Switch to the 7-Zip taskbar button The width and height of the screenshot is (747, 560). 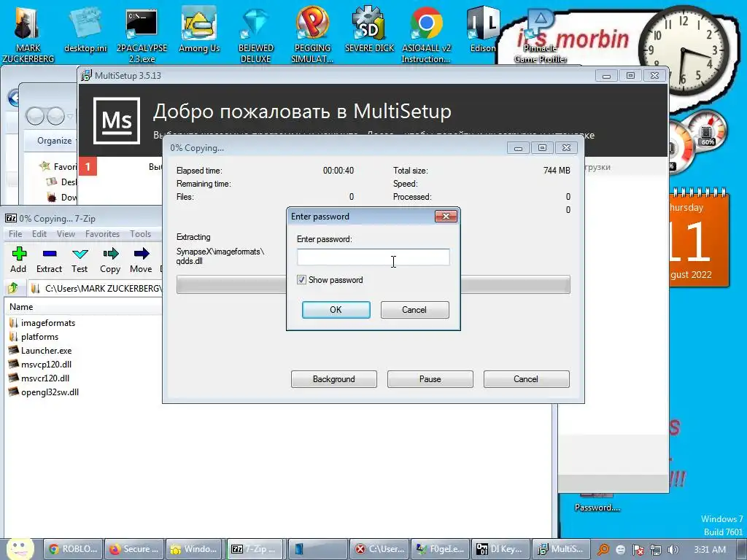[256, 549]
